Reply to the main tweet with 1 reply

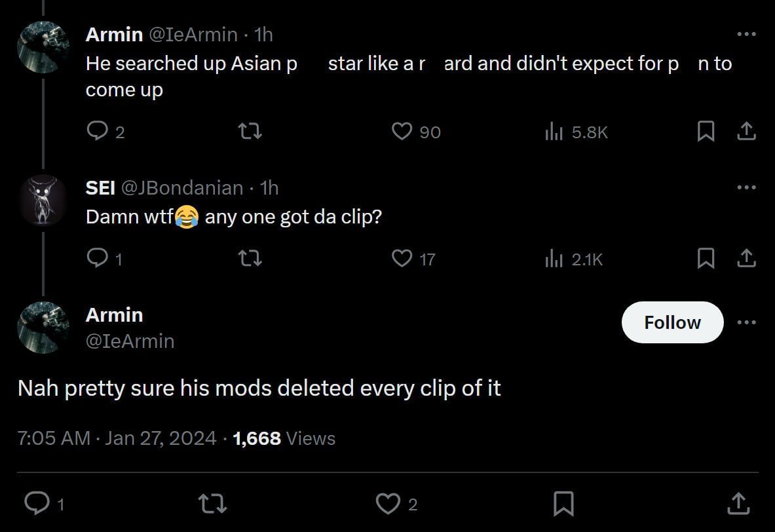pos(37,503)
